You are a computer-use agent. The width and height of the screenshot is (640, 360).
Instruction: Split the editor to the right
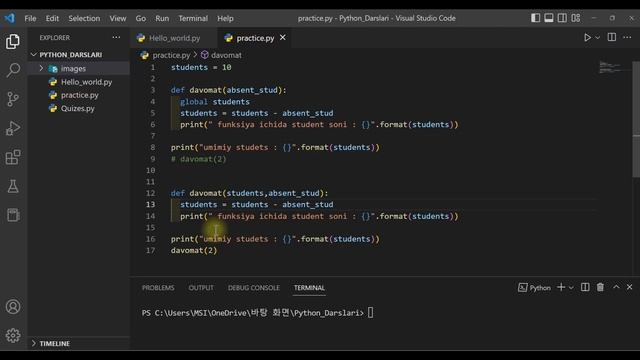coord(611,37)
